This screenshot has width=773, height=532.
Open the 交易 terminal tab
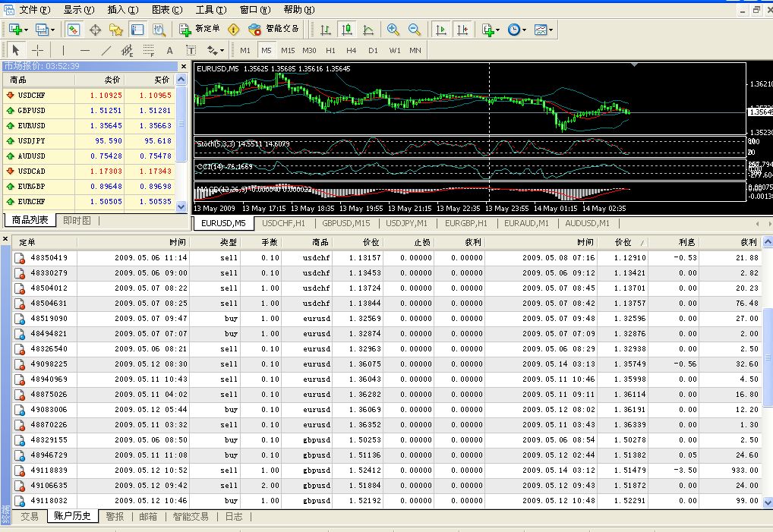click(29, 516)
